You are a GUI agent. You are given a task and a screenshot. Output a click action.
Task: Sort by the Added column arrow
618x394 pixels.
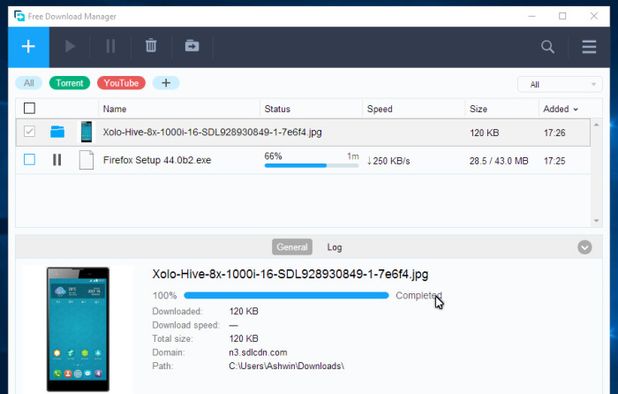576,110
